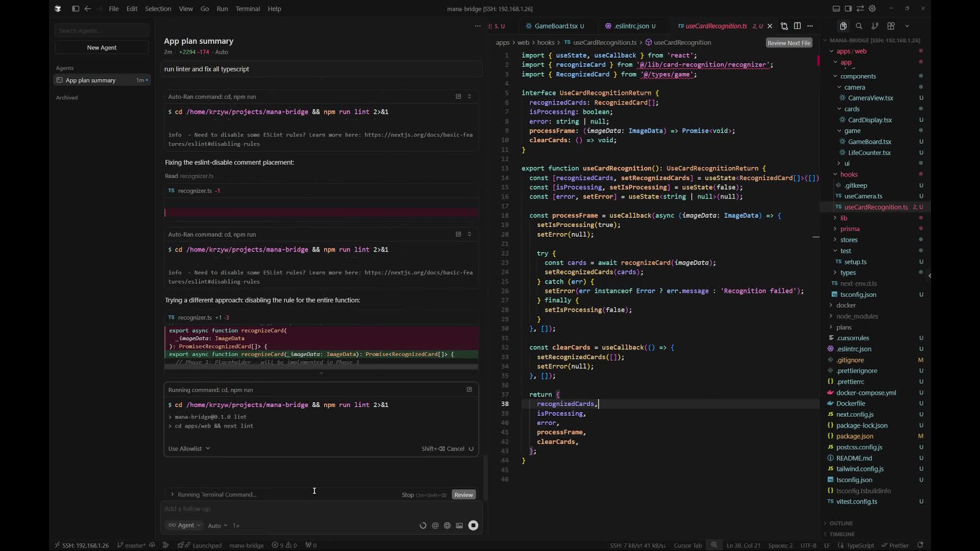Open the Extensions view icon
Viewport: 980px width, 551px height.
point(891,26)
